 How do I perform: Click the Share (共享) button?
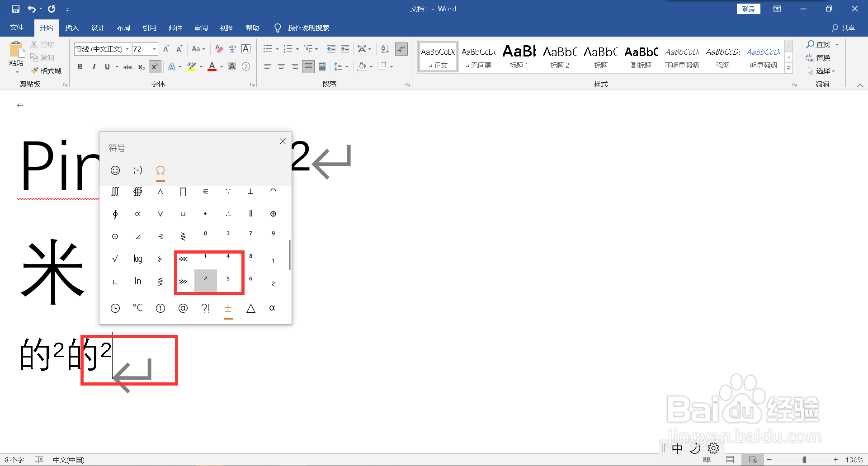tap(844, 28)
